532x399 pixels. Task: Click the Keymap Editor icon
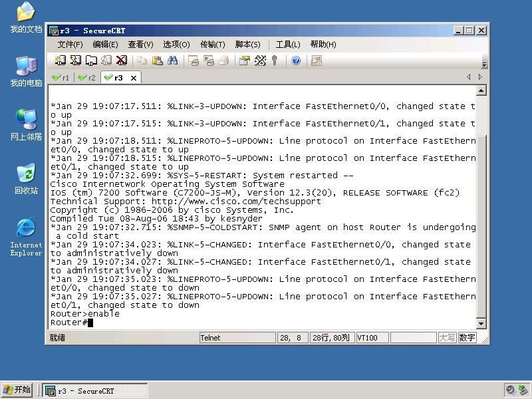click(260, 61)
